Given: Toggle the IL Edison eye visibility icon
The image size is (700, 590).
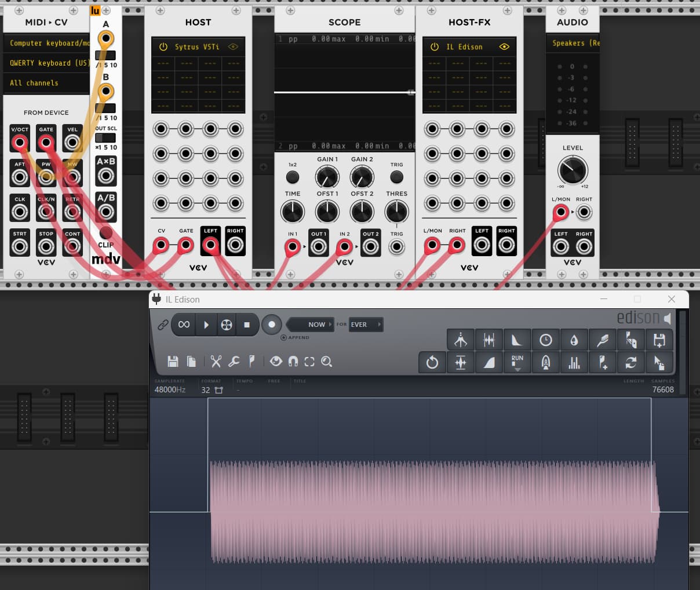Looking at the screenshot, I should [x=504, y=47].
